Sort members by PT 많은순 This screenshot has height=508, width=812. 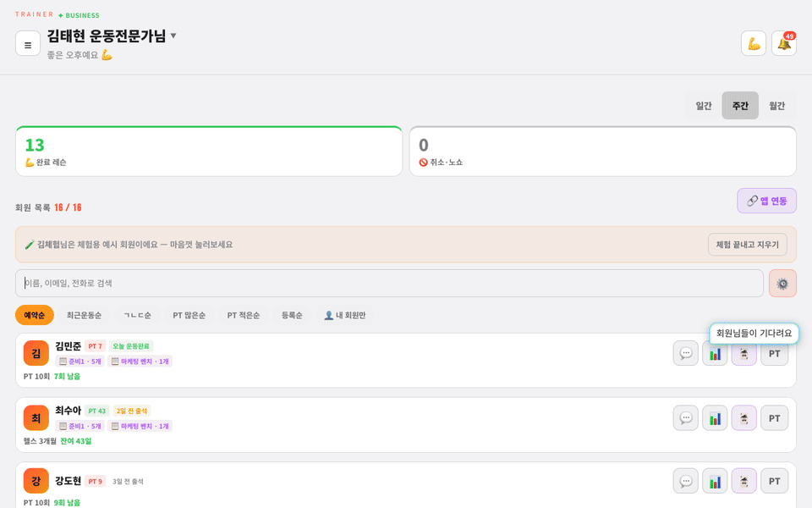189,315
